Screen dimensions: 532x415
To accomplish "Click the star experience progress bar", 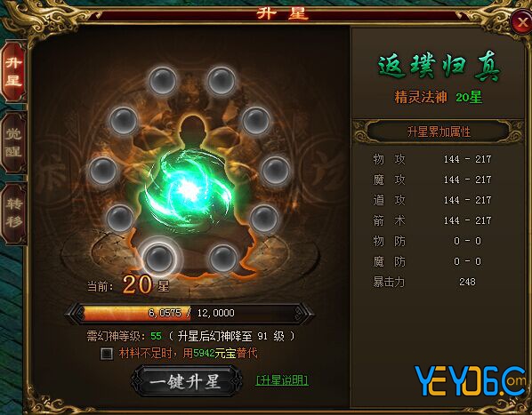I will pos(190,313).
